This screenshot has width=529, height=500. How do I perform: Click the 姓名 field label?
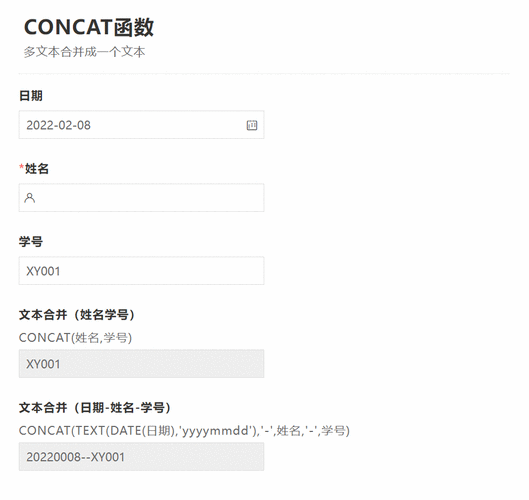(x=37, y=168)
